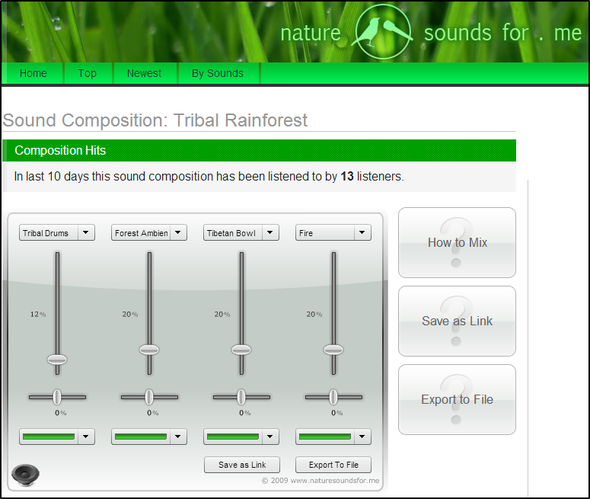590x499 pixels.
Task: Click the small Save as Link button
Action: point(242,465)
